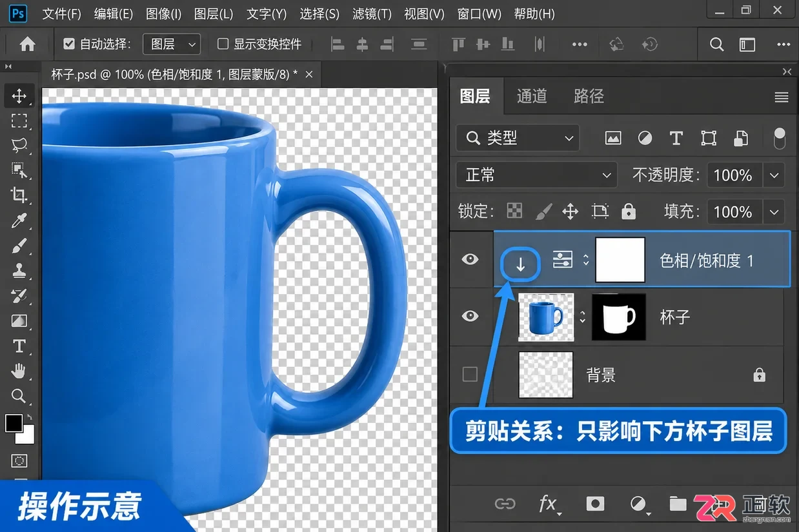The width and height of the screenshot is (799, 532).
Task: Filter layers by pixel layer icon
Action: pyautogui.click(x=613, y=138)
